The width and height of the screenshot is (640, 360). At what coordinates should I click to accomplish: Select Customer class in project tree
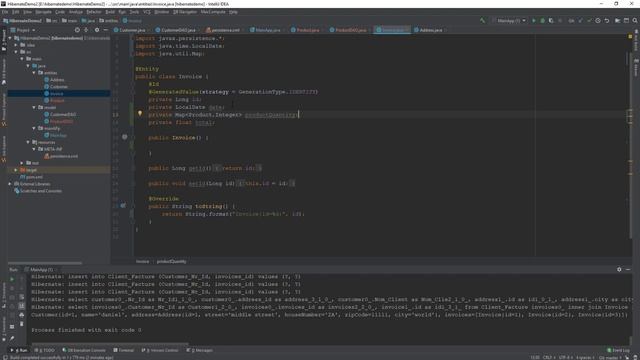(x=56, y=87)
